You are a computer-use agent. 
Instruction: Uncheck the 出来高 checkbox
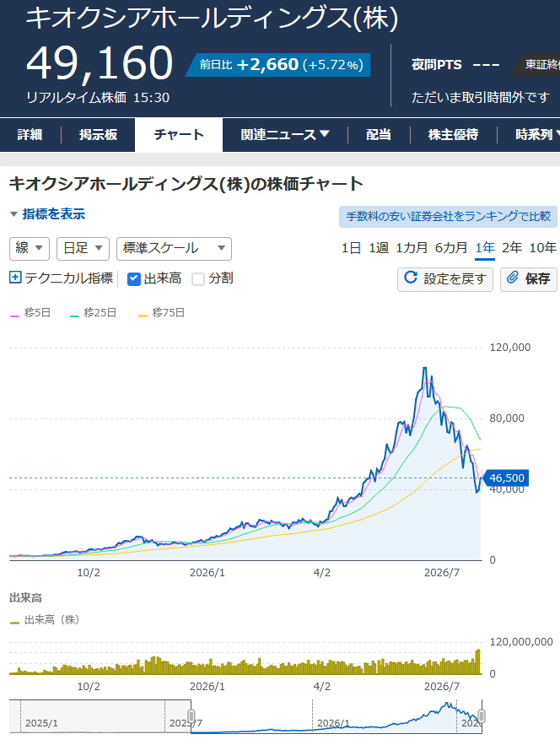(x=134, y=279)
